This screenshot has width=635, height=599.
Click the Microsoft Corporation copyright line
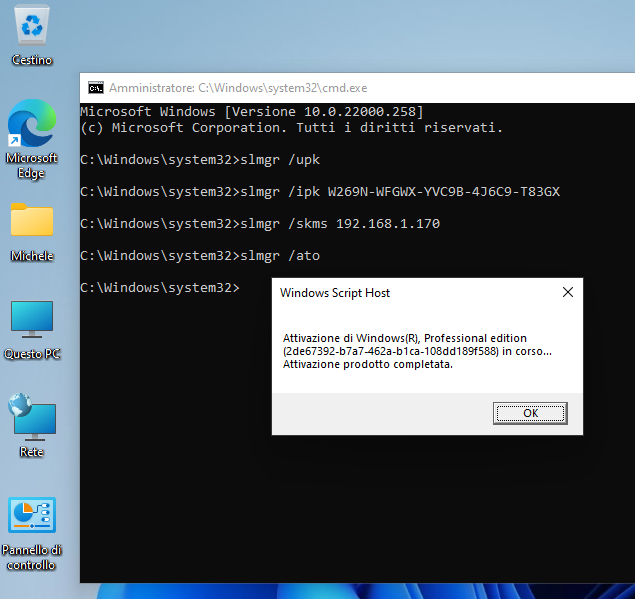click(292, 128)
